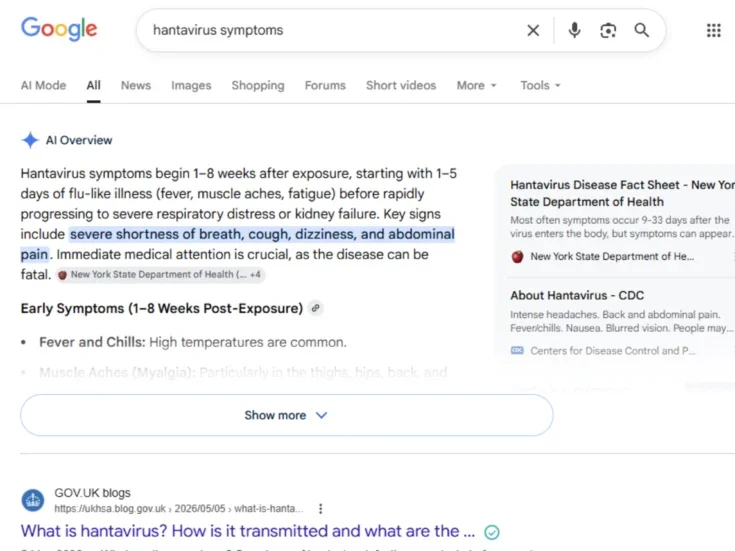This screenshot has height=551, width=735.
Task: Expand the Tools dropdown
Action: 540,85
